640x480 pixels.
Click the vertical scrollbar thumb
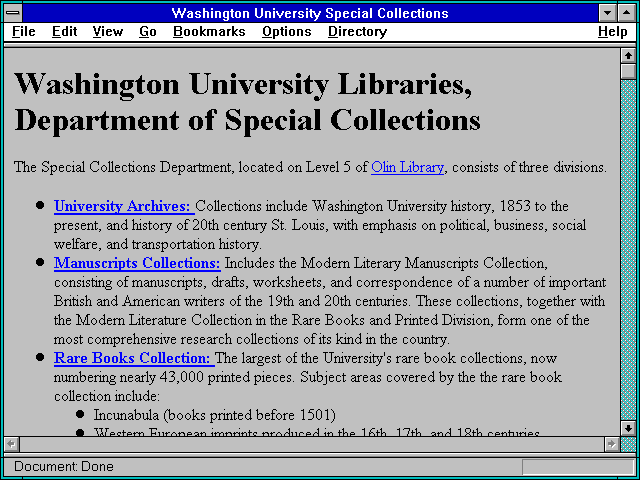click(628, 71)
